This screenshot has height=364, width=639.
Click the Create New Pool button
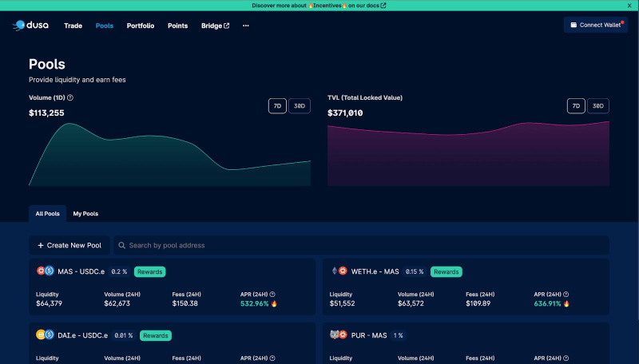click(x=69, y=245)
